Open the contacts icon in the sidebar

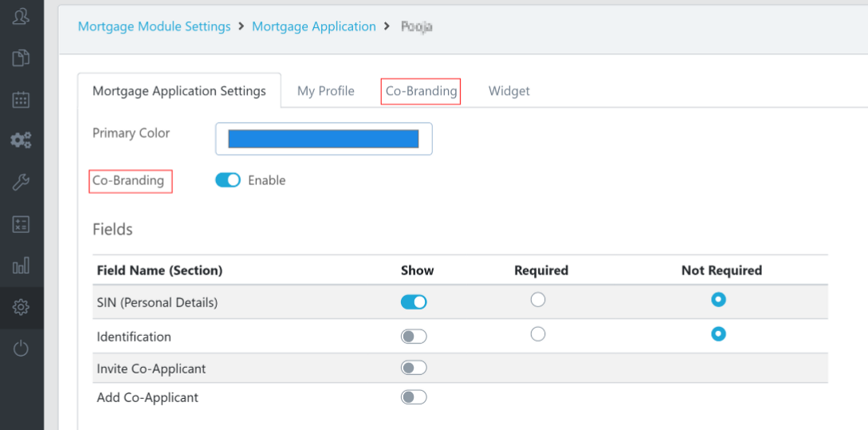tap(22, 16)
